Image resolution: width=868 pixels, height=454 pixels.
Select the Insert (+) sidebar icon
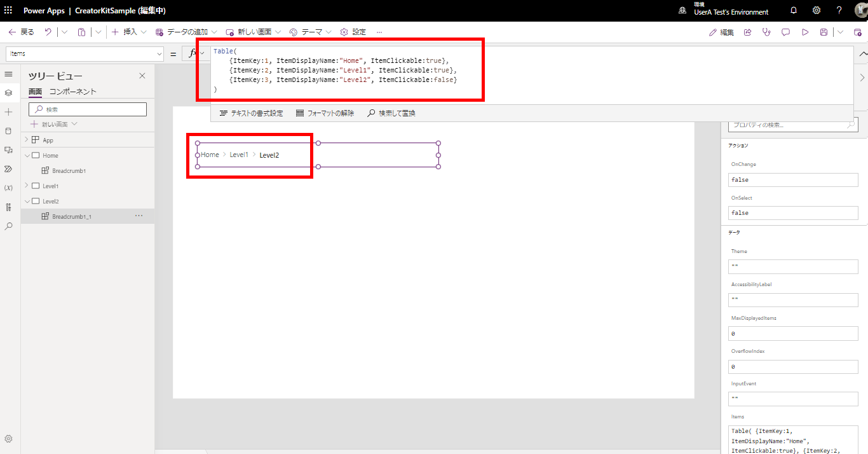coord(9,112)
